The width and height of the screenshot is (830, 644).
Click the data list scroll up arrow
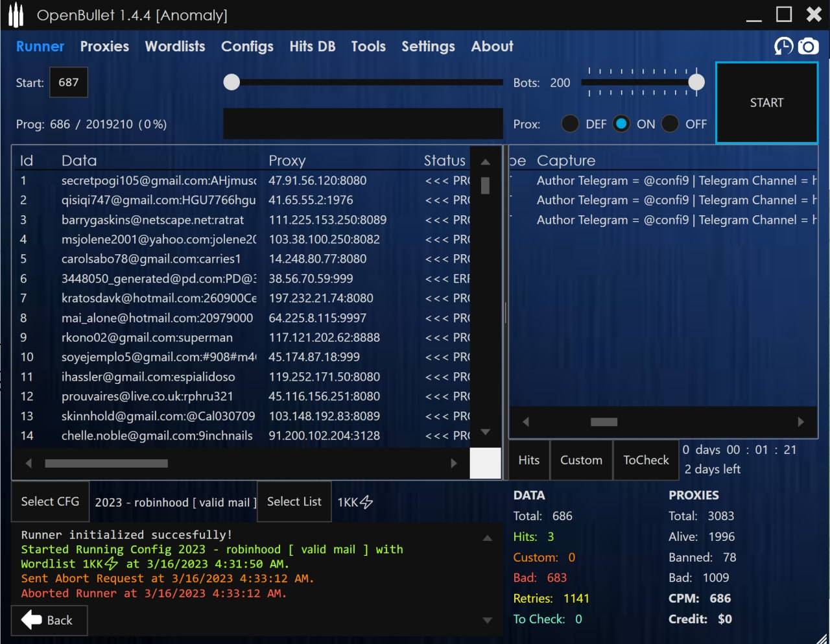coord(485,162)
